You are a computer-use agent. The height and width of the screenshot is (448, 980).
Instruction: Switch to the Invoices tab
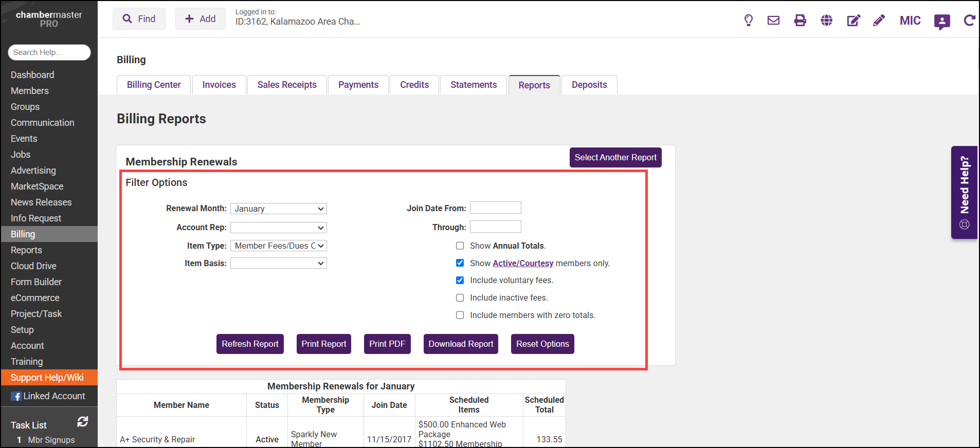(219, 85)
